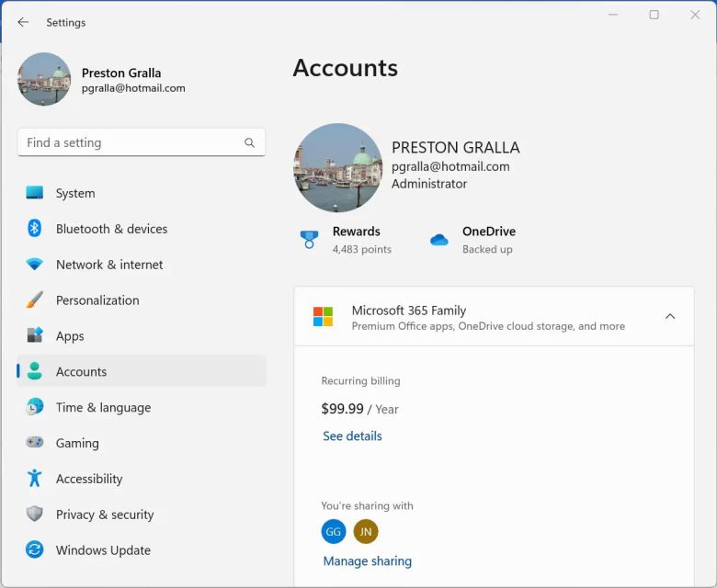Click the Gaming controller icon
This screenshot has width=717, height=588.
35,443
